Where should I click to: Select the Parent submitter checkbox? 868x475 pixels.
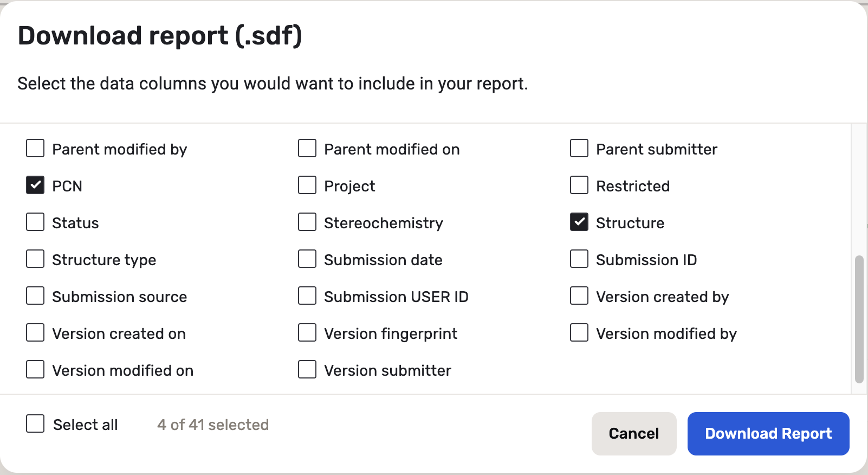click(579, 149)
